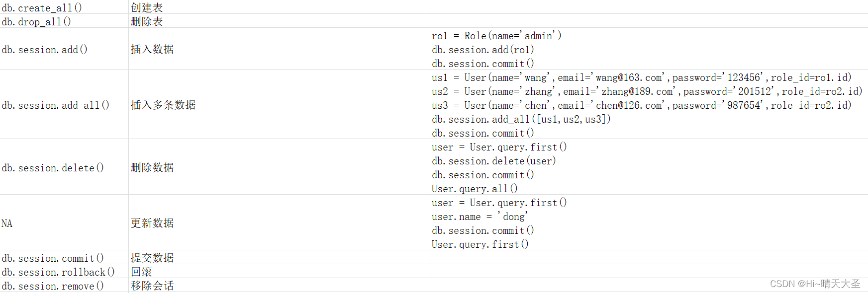Image resolution: width=868 pixels, height=293 pixels.
Task: Click the ro1 = Role(name='admin') code line
Action: pos(496,36)
